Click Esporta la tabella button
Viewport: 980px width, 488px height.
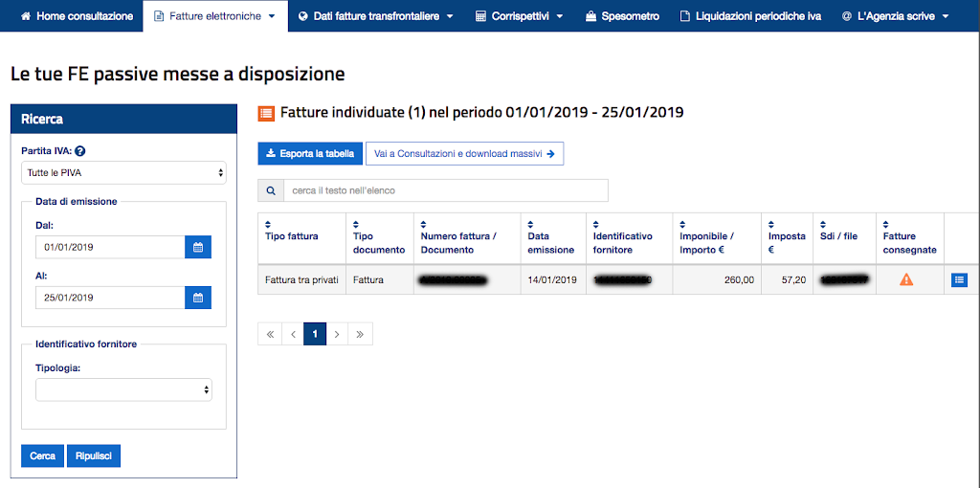coord(310,153)
